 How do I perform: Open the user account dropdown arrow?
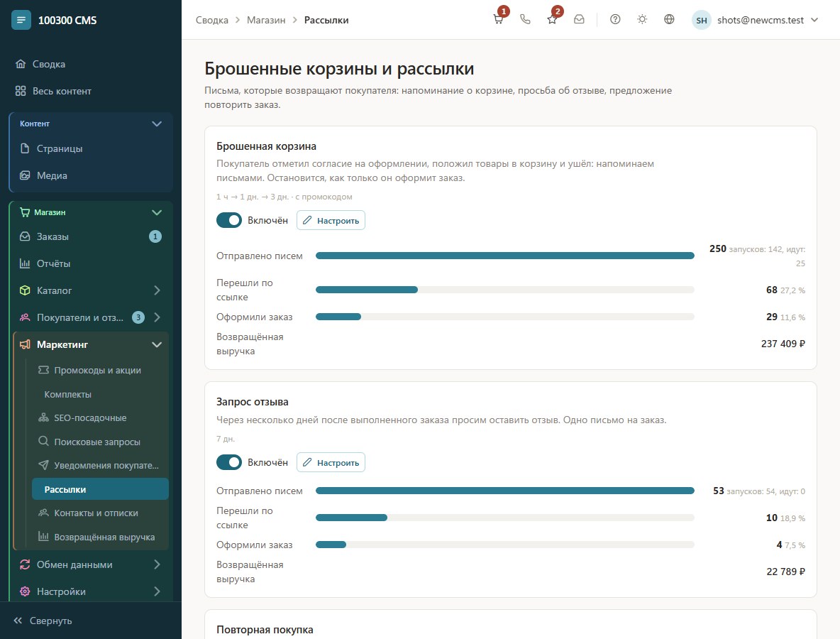click(814, 20)
